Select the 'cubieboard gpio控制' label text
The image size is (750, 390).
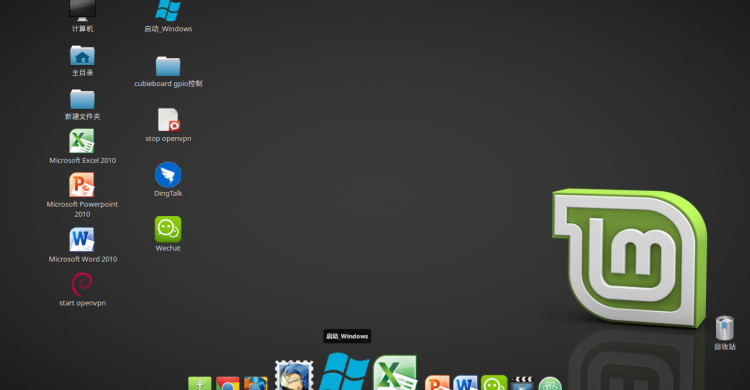point(168,84)
